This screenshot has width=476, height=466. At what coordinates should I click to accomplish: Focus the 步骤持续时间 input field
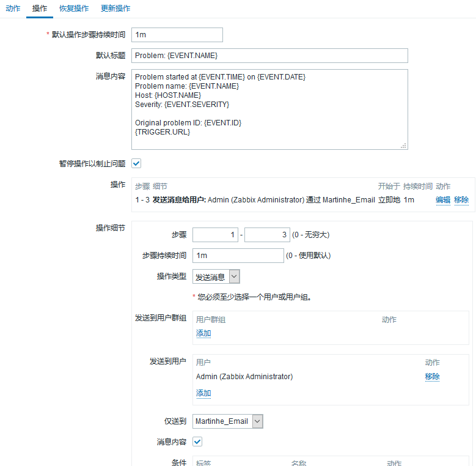click(238, 256)
